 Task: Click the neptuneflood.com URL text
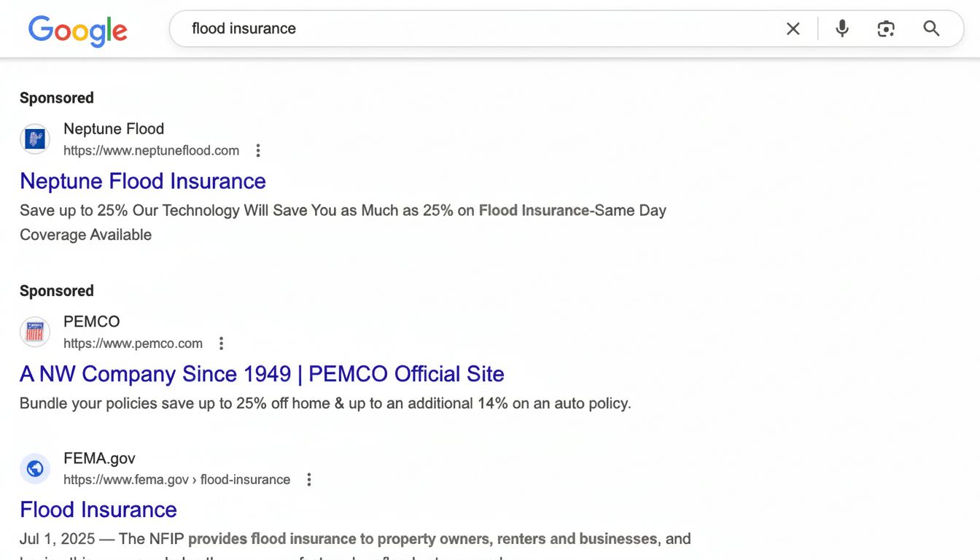click(151, 150)
